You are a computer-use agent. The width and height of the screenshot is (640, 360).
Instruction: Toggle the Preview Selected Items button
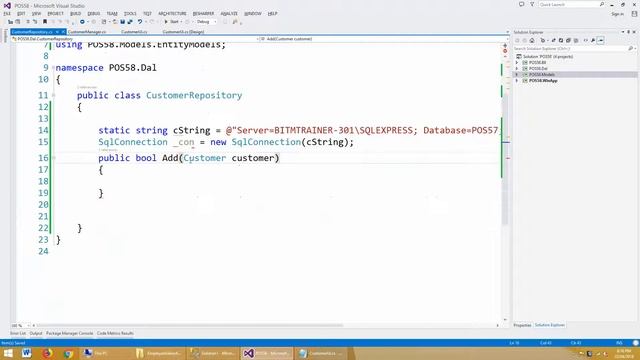[x=600, y=40]
